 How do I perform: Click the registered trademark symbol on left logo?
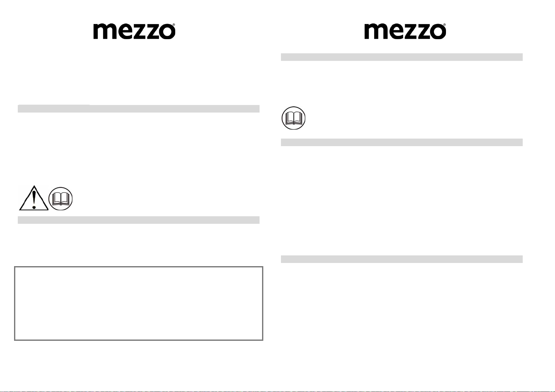[x=174, y=25]
